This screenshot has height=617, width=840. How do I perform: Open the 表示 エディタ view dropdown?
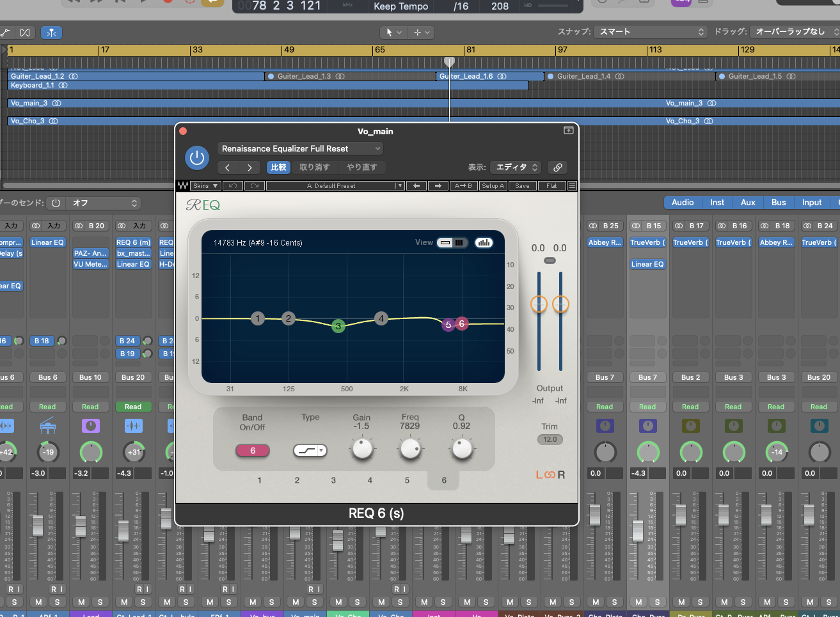(517, 168)
